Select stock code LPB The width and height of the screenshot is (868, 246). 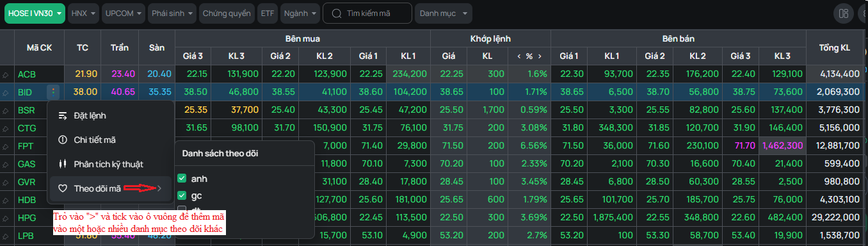pyautogui.click(x=26, y=236)
